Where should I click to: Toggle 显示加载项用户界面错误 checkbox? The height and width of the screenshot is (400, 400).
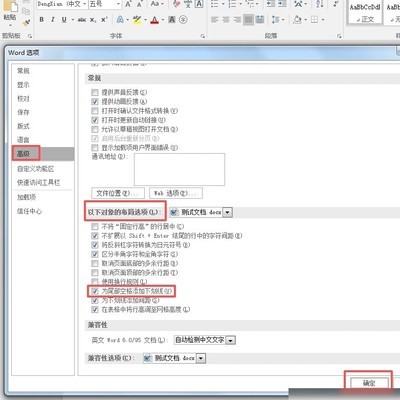(x=95, y=147)
